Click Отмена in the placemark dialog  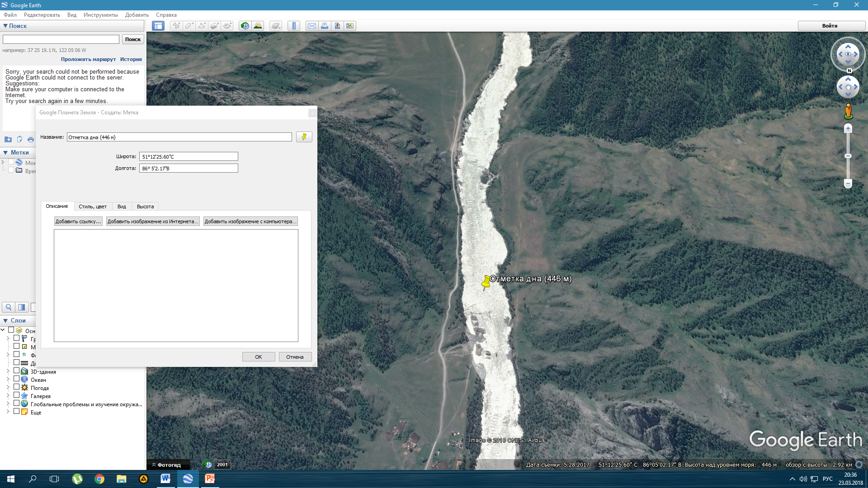coord(295,357)
